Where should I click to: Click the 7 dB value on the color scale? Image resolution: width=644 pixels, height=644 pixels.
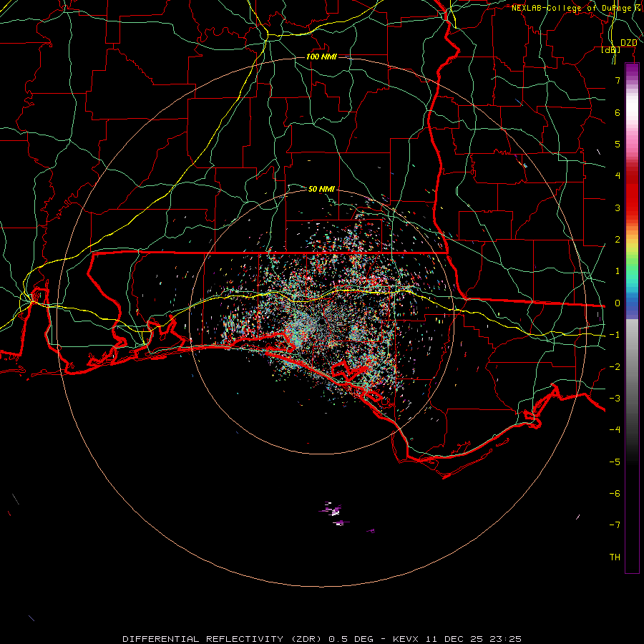618,80
